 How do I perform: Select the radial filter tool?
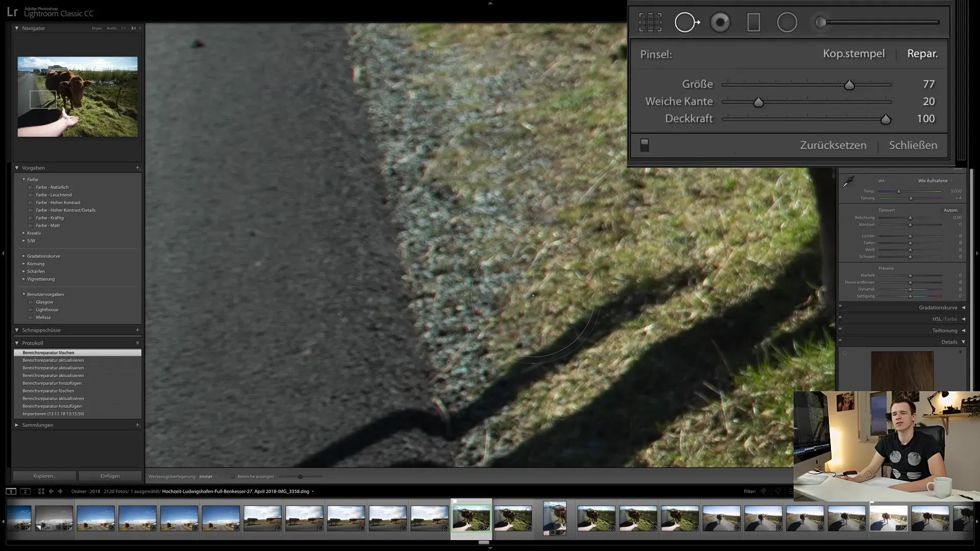pyautogui.click(x=787, y=22)
